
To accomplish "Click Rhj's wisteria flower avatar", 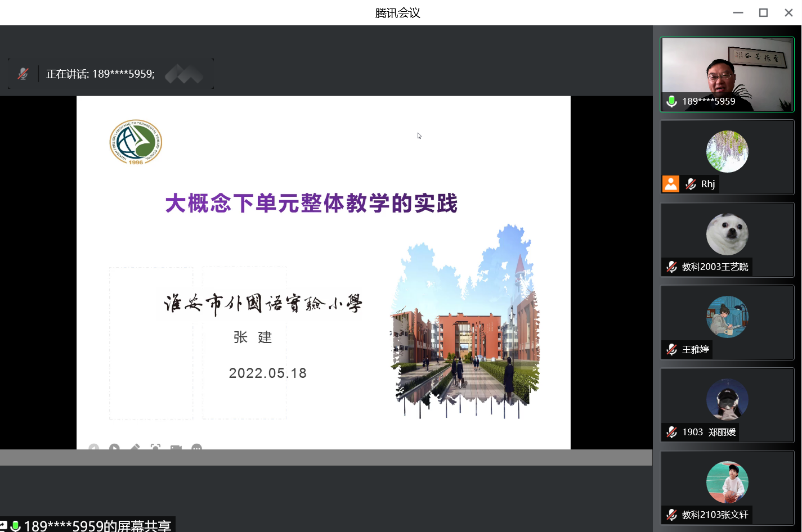I will point(727,151).
